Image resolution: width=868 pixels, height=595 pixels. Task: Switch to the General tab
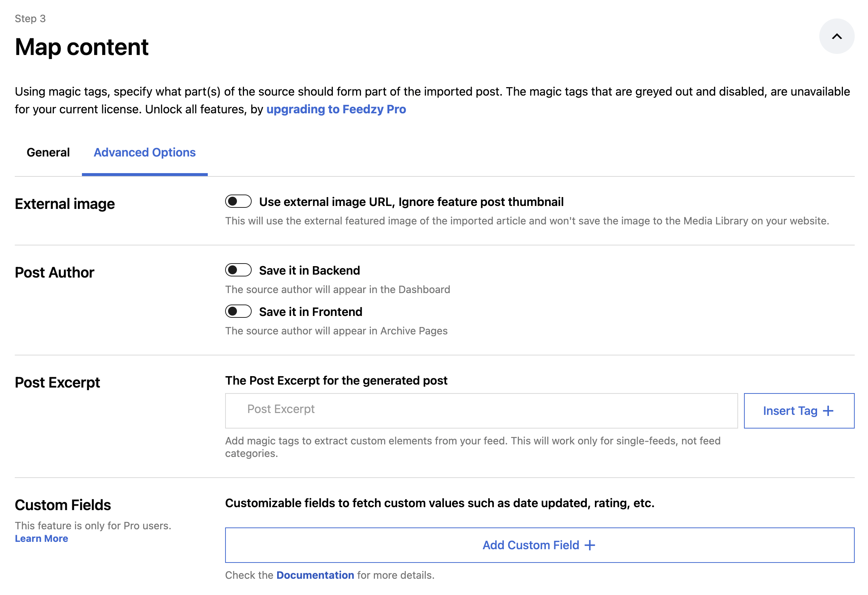(48, 152)
